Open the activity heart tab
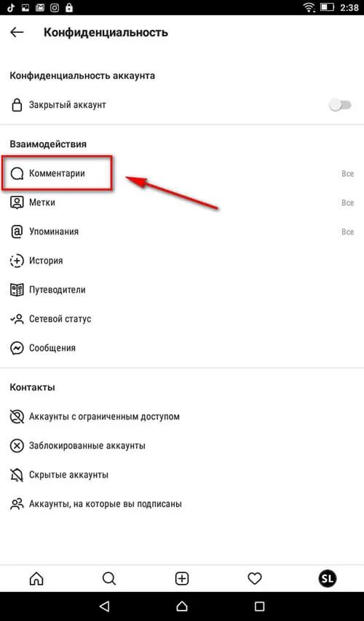The height and width of the screenshot is (621, 364). click(x=254, y=579)
